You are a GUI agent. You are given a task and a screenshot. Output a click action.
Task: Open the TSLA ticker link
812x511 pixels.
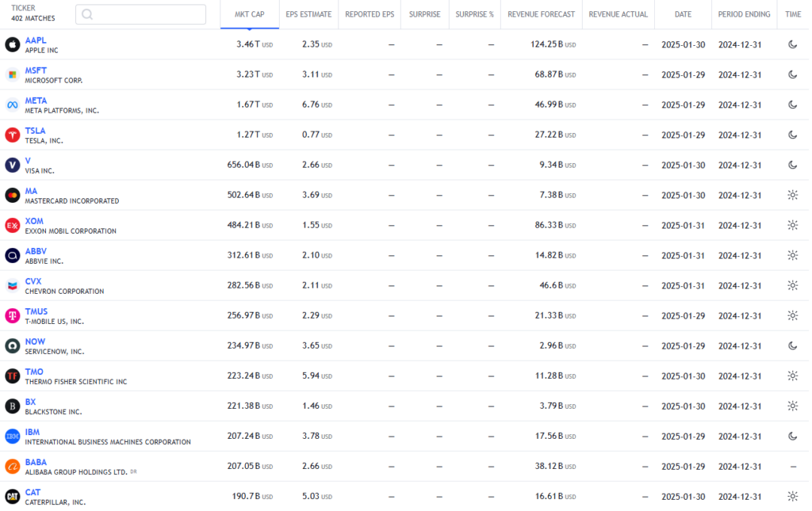coord(35,131)
